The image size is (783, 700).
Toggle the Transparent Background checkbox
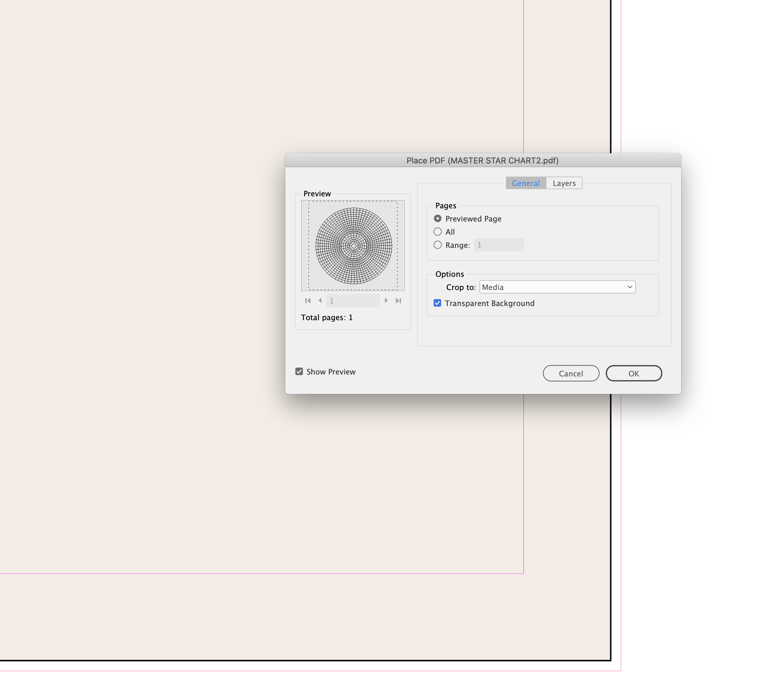[x=438, y=303]
